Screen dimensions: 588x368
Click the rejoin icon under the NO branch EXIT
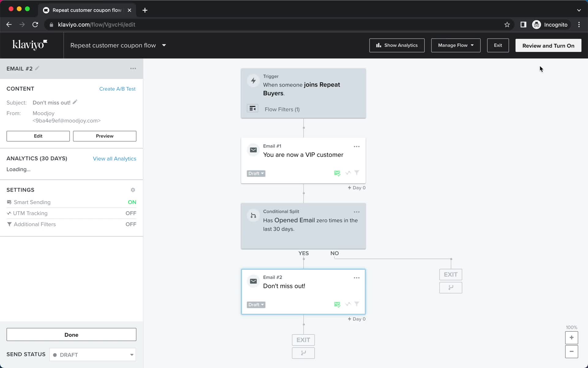point(451,288)
